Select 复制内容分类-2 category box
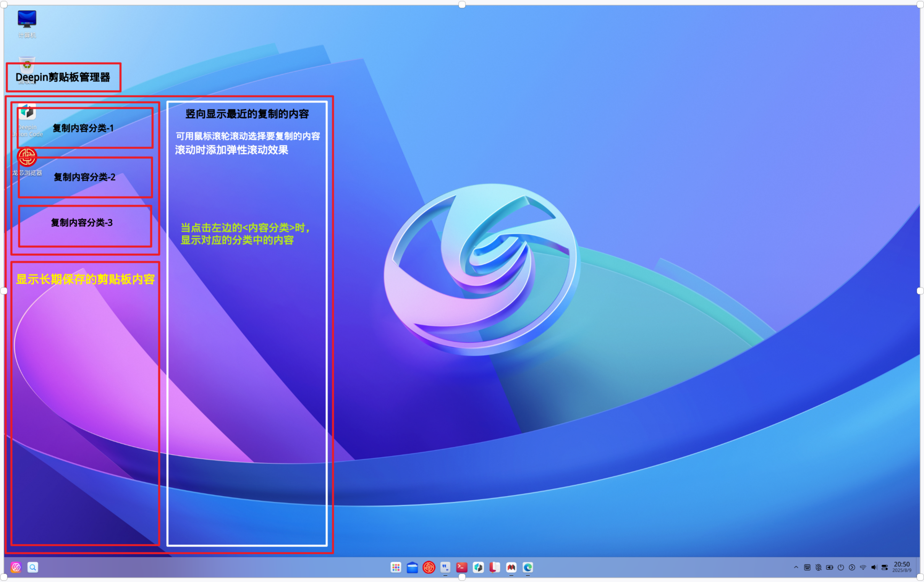Image resolution: width=924 pixels, height=582 pixels. tap(85, 177)
